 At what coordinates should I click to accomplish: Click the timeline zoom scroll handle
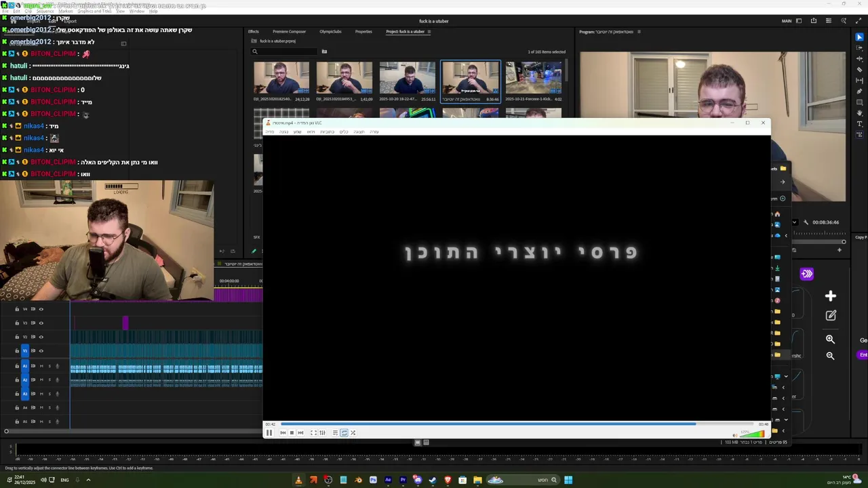pos(6,431)
